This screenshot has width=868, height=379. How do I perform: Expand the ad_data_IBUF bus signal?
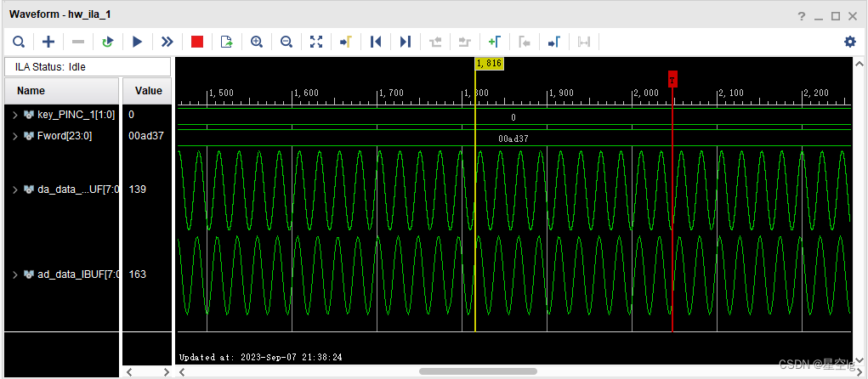pos(15,274)
